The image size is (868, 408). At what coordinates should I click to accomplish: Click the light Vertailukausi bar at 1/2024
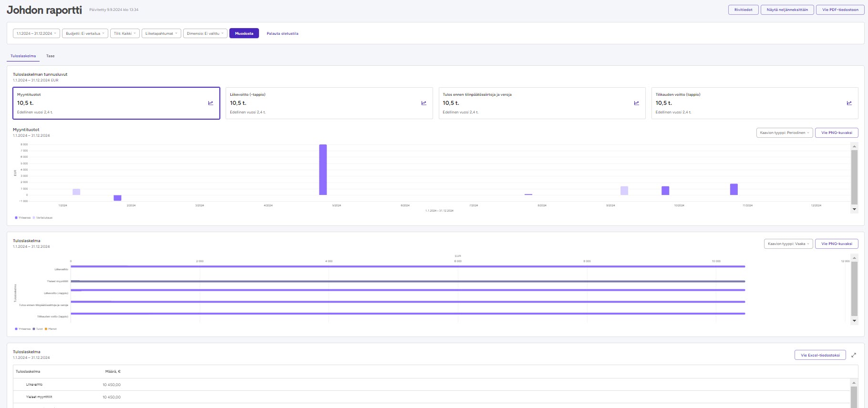tap(76, 192)
